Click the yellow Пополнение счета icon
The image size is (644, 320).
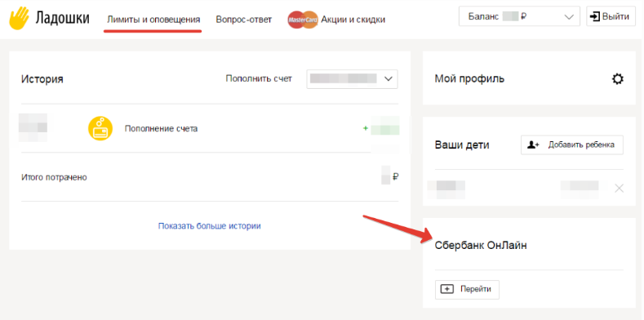tap(100, 129)
